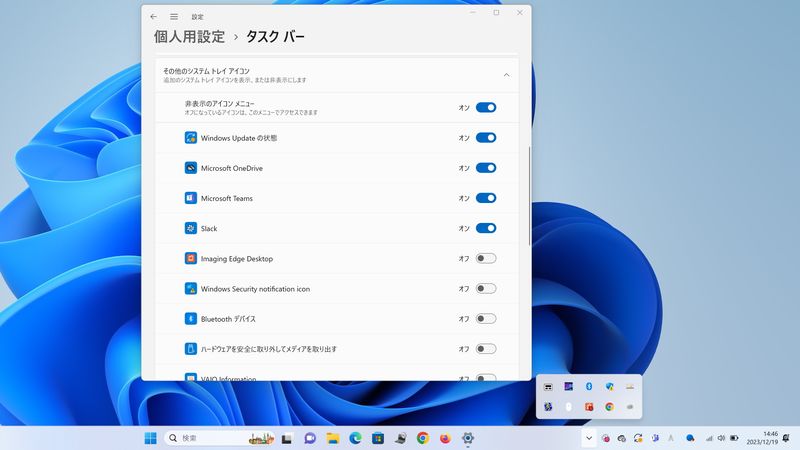Open the settings hamburger navigation menu

coord(174,16)
